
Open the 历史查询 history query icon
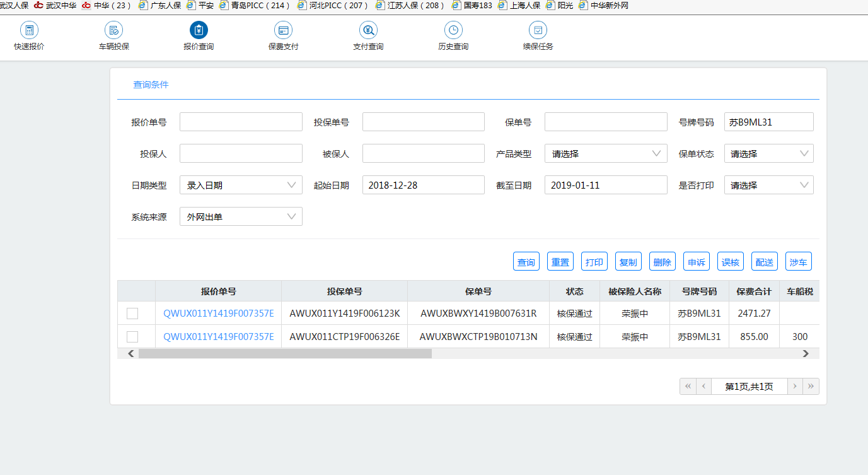[x=453, y=31]
